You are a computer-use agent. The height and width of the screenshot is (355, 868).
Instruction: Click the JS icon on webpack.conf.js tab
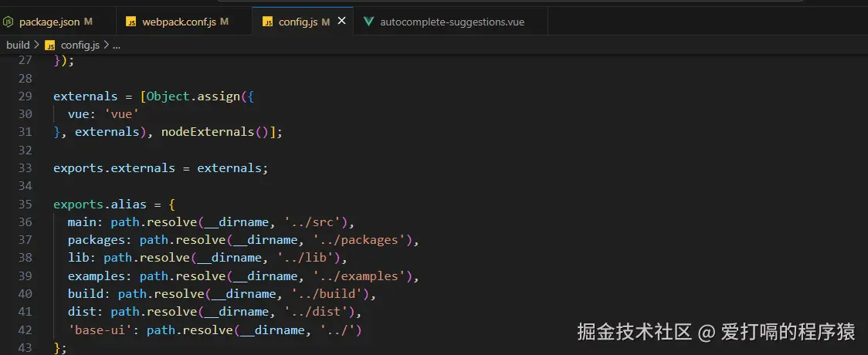click(x=131, y=22)
